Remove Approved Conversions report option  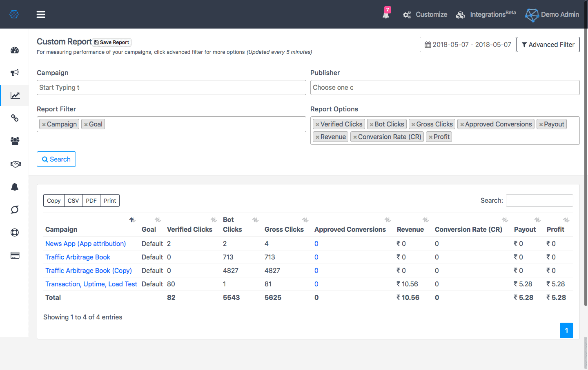[x=462, y=124]
